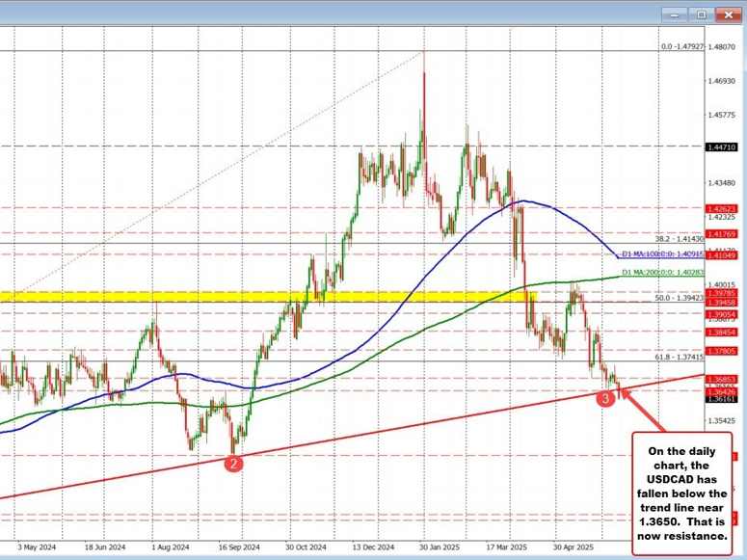Screen dimensions: 747x560
Task: Minimize the chart window
Action: pos(675,14)
